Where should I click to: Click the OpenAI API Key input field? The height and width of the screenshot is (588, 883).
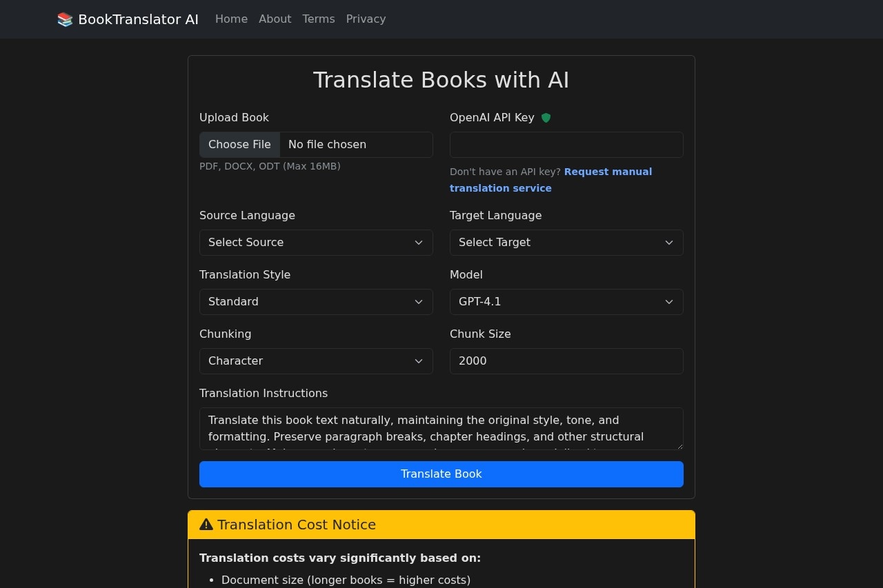click(x=566, y=144)
